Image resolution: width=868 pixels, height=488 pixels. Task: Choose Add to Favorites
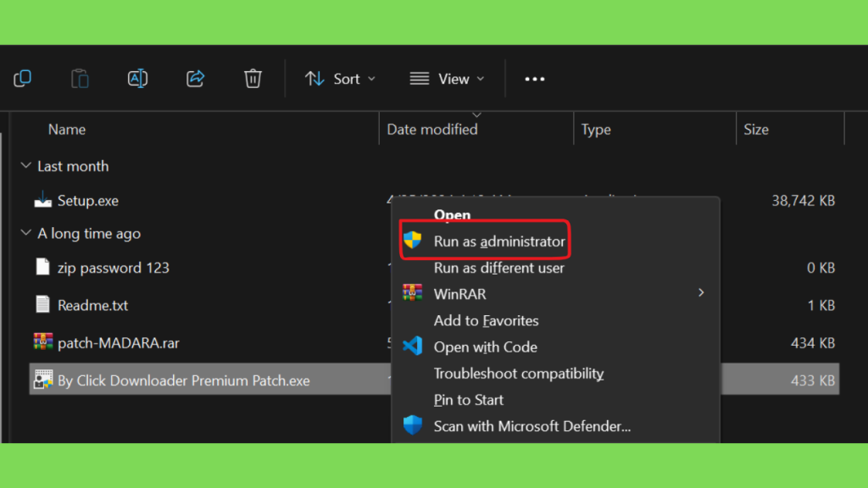tap(486, 320)
